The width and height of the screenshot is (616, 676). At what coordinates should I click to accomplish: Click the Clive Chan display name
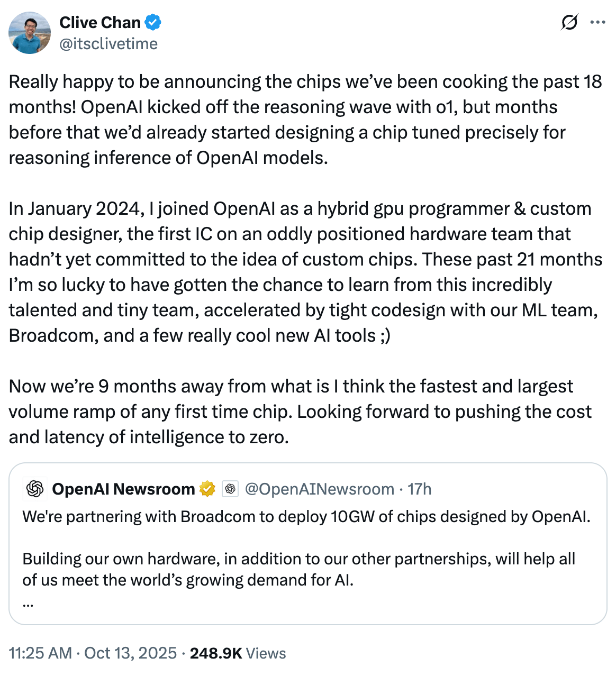[100, 22]
